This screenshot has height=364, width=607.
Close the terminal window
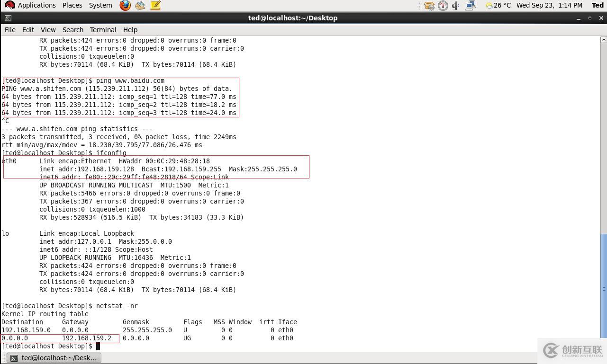(x=601, y=18)
